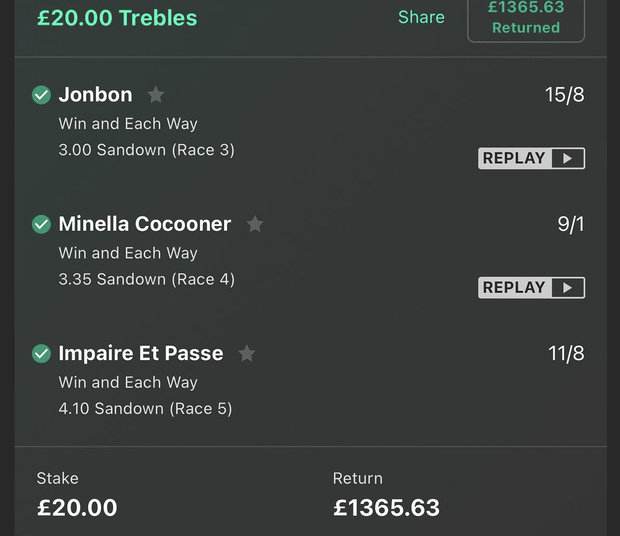The height and width of the screenshot is (536, 620).
Task: Tap the star beside Minella Cocooner
Action: [255, 224]
